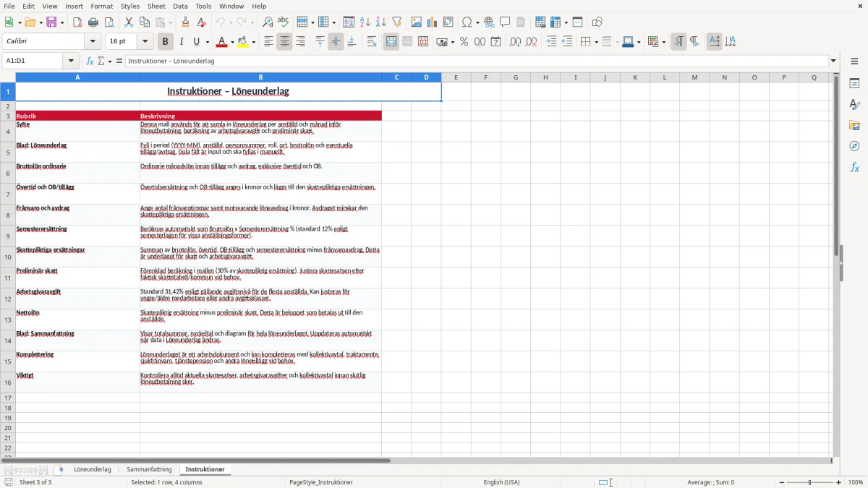
Task: Open Find and Replace
Action: [x=268, y=22]
